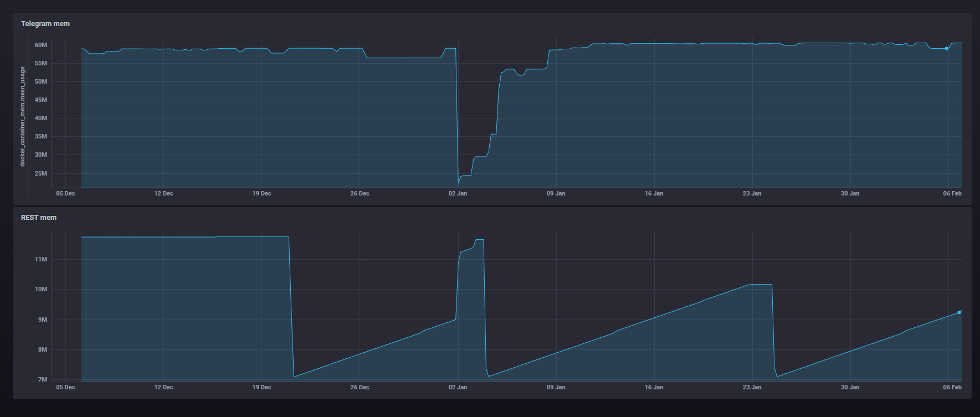
Task: Select 26 Dec on Telegram mem time axis
Action: [x=360, y=193]
